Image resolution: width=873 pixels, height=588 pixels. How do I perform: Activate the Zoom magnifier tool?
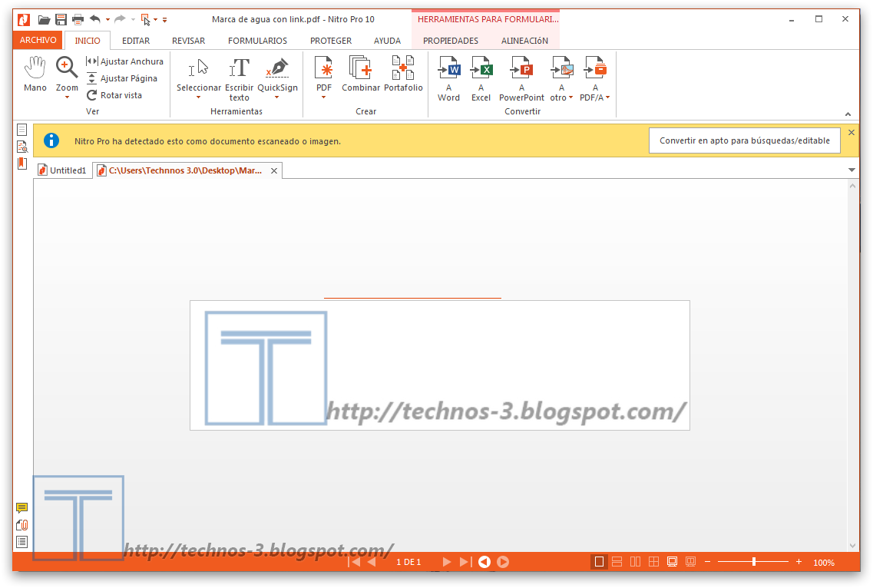[67, 74]
